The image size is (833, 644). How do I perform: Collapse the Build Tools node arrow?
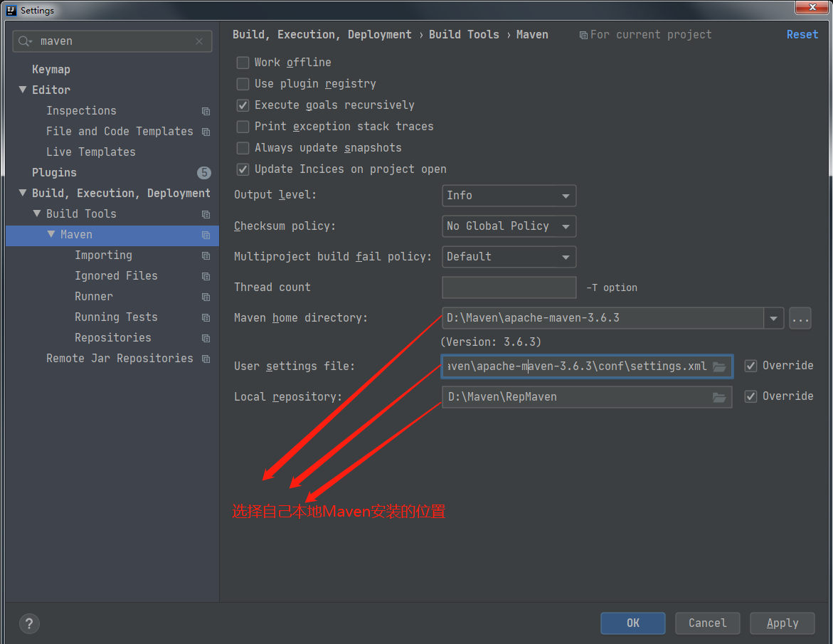tap(37, 213)
